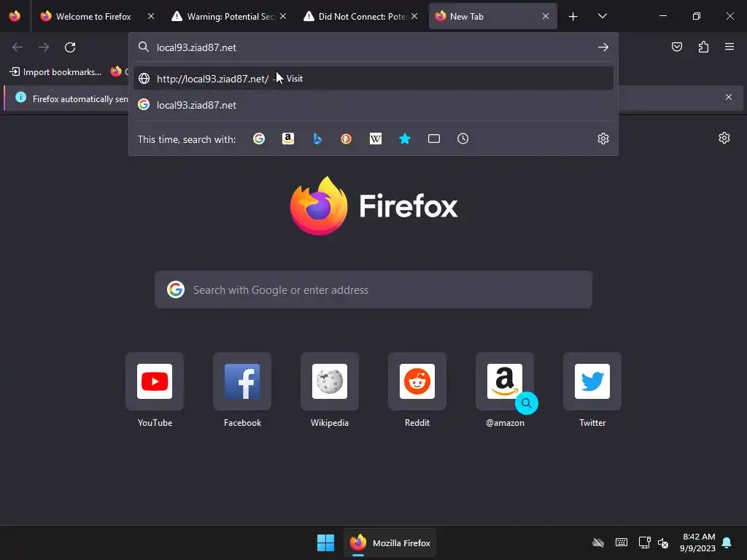
Task: Open Save to Pocket icon
Action: point(676,47)
